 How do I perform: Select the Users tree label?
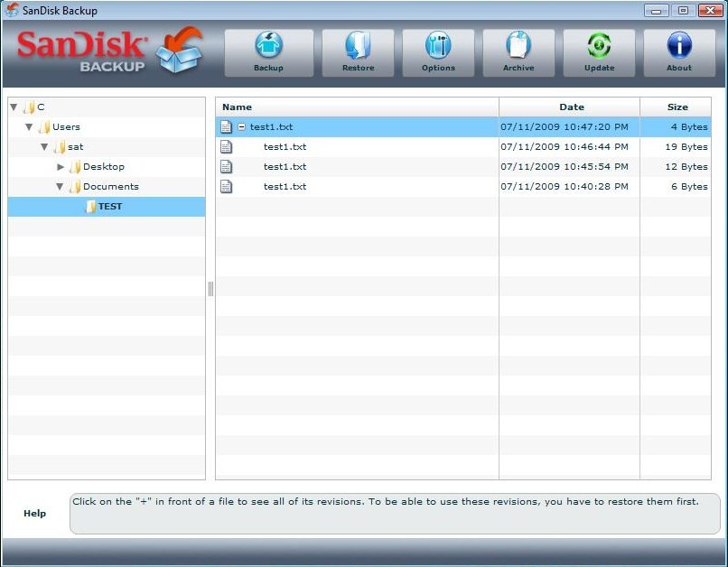pos(67,127)
